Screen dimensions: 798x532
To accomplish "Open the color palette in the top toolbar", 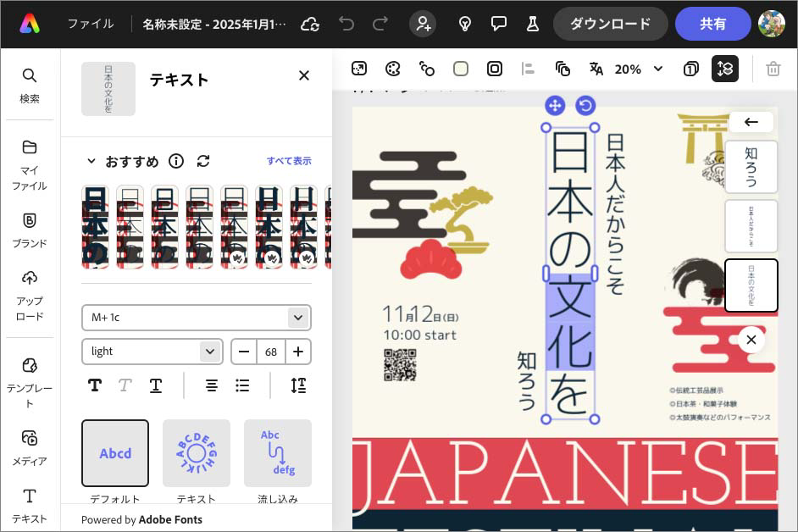I will coord(392,69).
